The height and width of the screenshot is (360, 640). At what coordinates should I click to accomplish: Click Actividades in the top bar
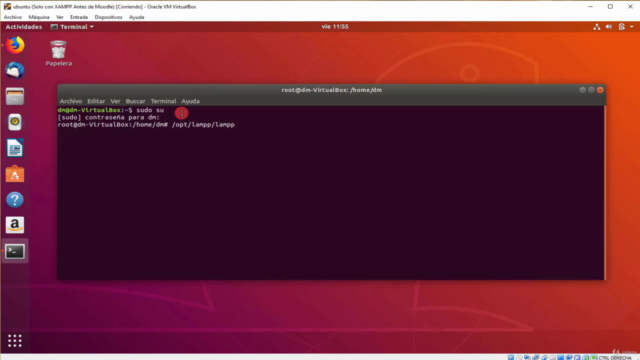pyautogui.click(x=24, y=27)
